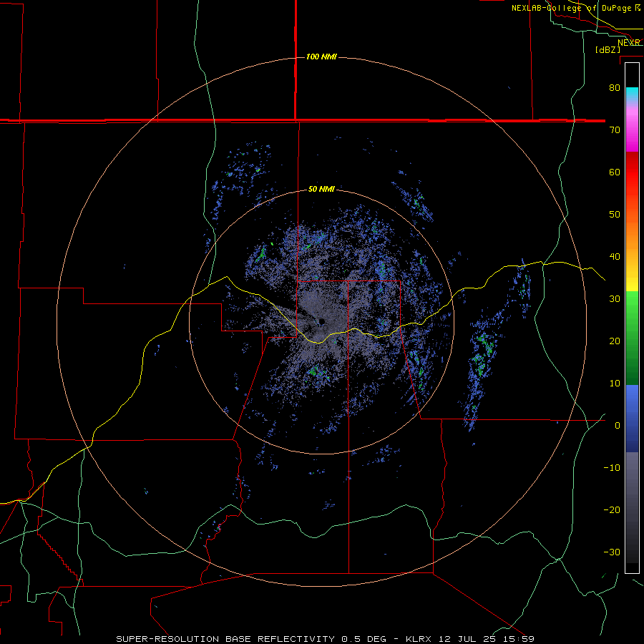Select the 30 value on dBZ scale
This screenshot has width=644, height=644.
(615, 299)
